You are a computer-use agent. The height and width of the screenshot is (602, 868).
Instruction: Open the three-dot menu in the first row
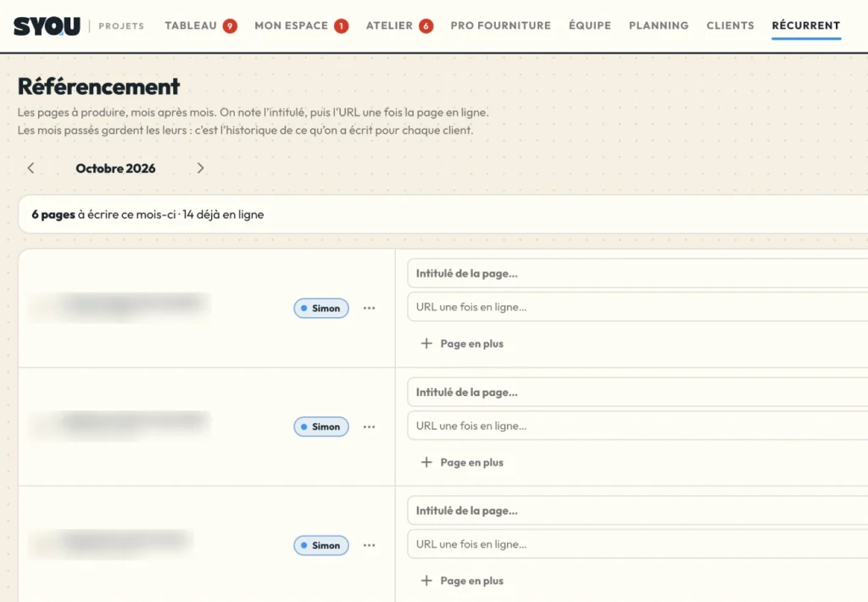[x=370, y=308]
